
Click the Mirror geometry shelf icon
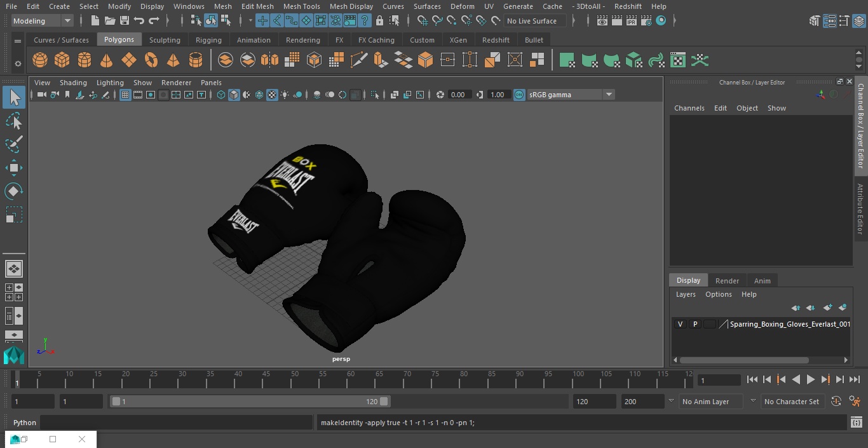tap(269, 60)
